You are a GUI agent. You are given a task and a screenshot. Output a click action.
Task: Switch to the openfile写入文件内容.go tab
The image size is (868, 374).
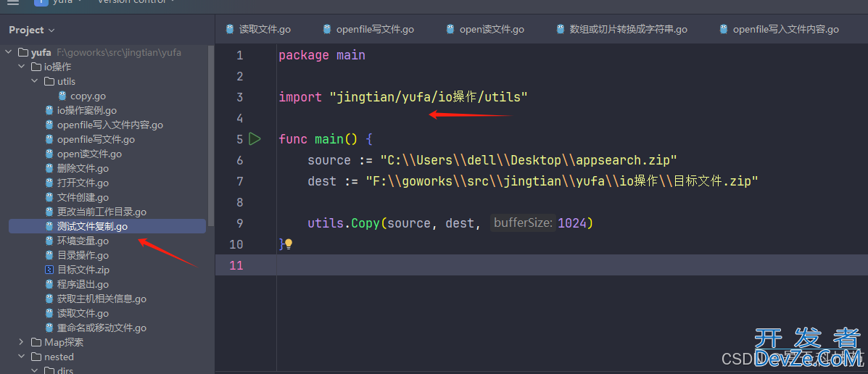point(778,29)
